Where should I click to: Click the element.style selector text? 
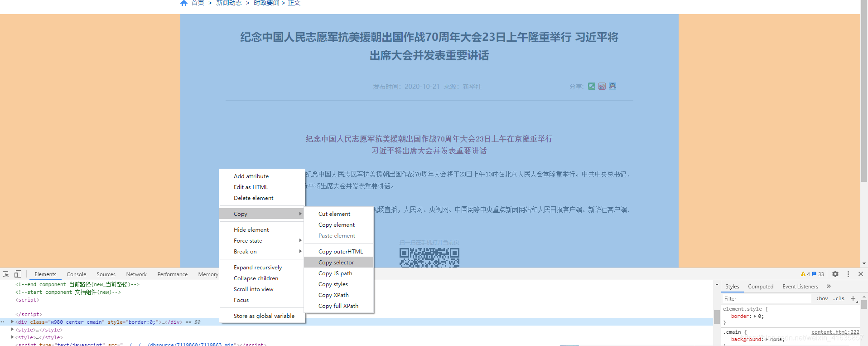(742, 309)
